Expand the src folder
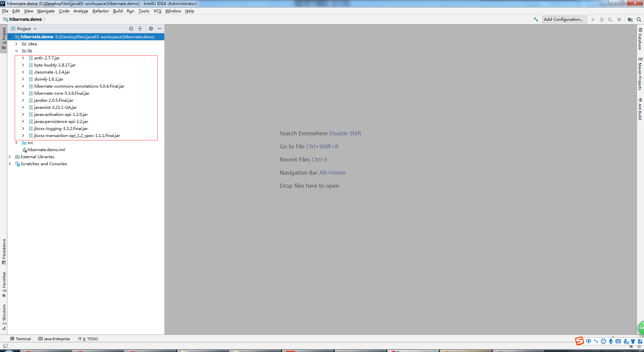Viewport: 644px width, 352px height. (x=16, y=143)
